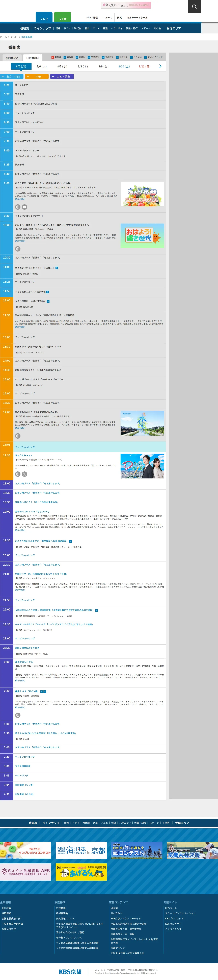Select date 8/10 (土)

point(124,67)
